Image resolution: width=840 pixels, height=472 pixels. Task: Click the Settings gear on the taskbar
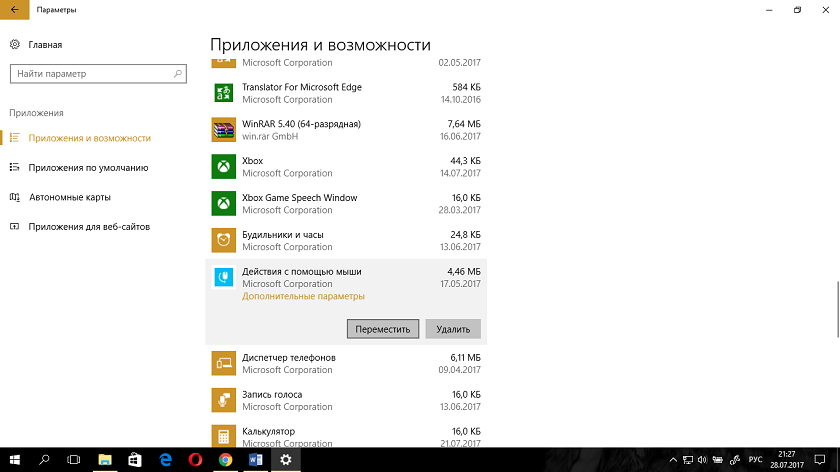[x=286, y=460]
